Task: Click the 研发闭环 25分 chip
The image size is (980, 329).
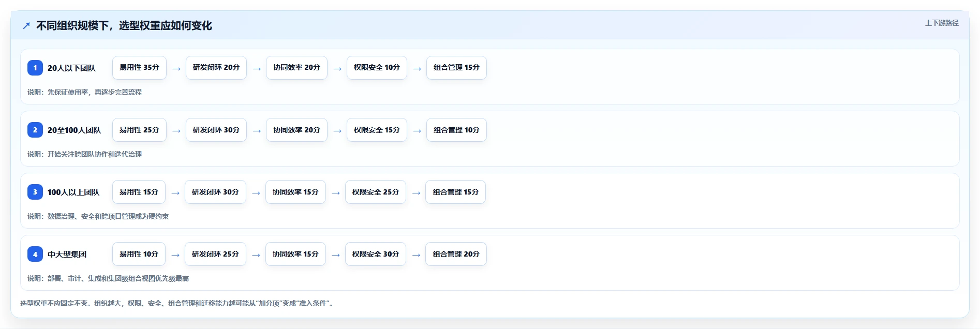Action: 215,254
